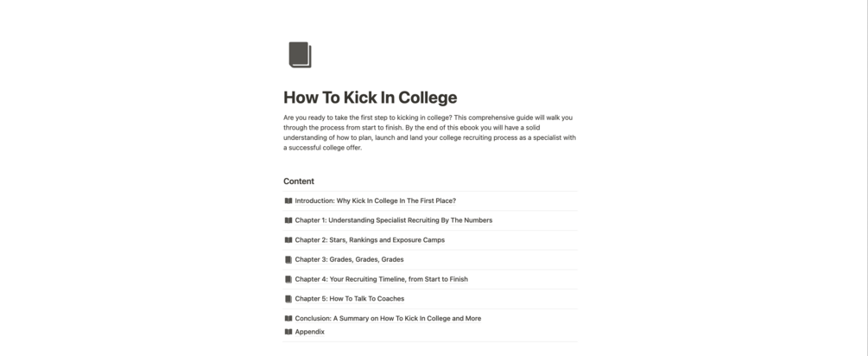Click the book icon beside Introduction
Image resolution: width=868 pixels, height=356 pixels.
click(288, 200)
